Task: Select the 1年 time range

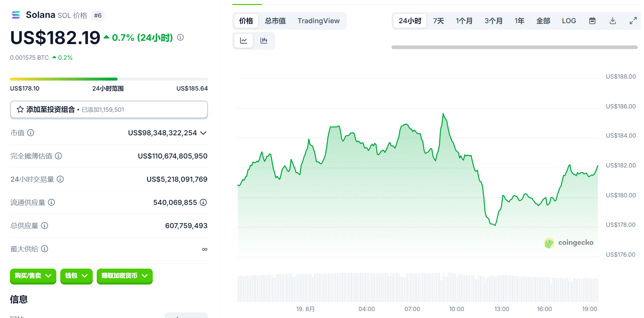Action: tap(519, 21)
